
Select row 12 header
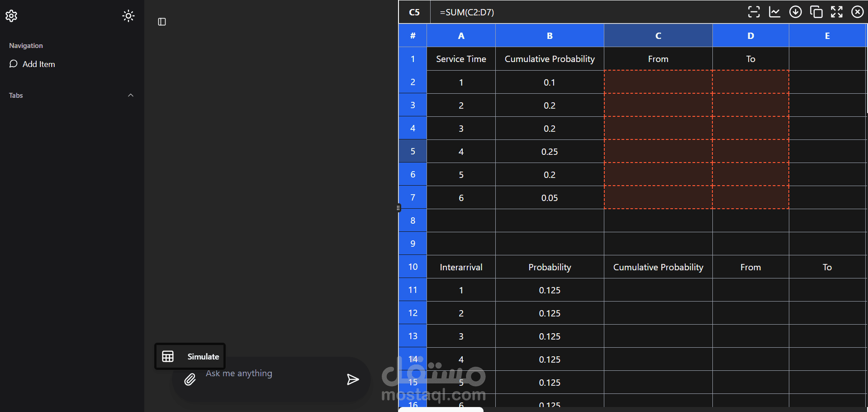point(413,313)
